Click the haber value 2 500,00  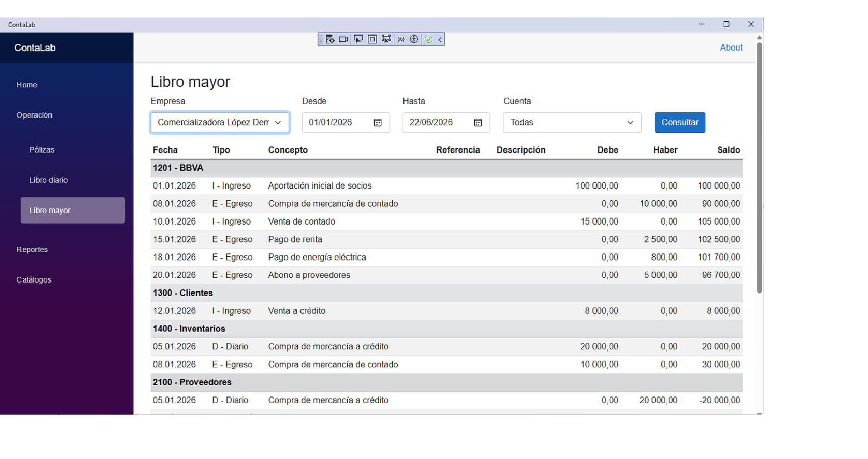661,240
